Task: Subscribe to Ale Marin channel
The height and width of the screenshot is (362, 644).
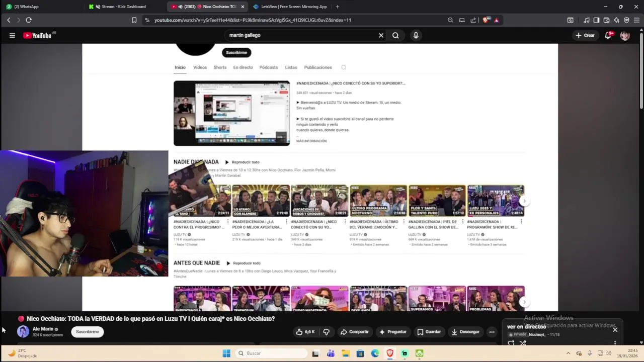Action: click(x=88, y=332)
